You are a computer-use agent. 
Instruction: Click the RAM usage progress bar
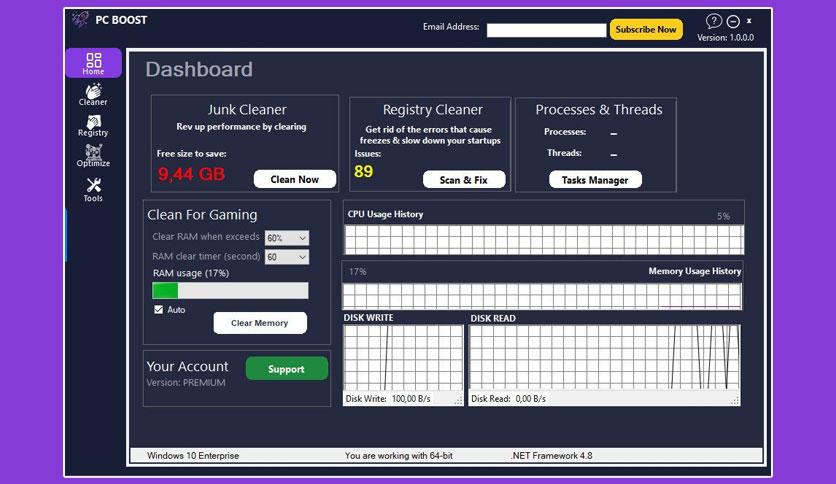pyautogui.click(x=230, y=291)
